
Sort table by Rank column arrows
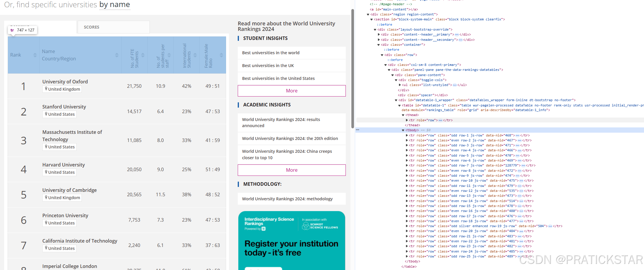pyautogui.click(x=35, y=55)
